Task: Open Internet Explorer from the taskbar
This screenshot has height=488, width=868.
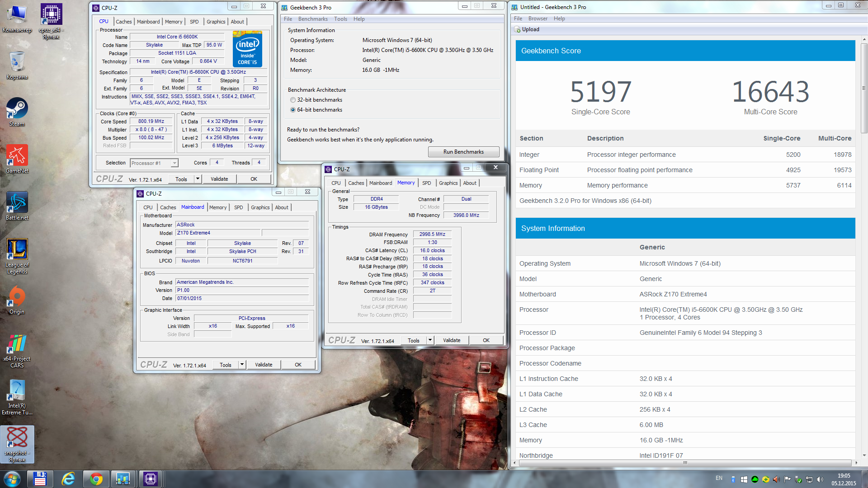Action: click(x=68, y=479)
